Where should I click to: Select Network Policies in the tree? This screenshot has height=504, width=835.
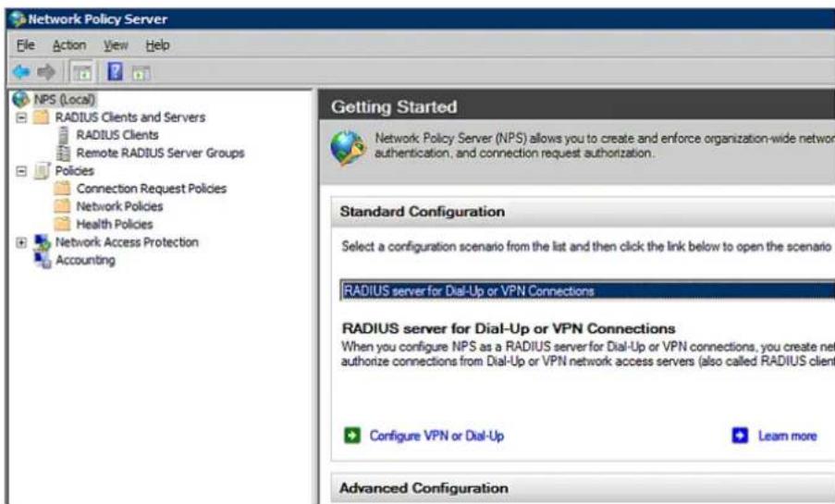click(x=119, y=206)
